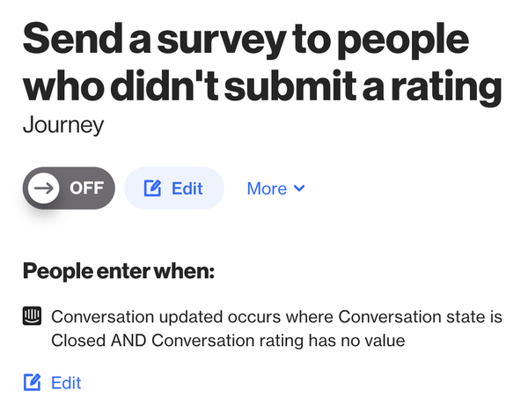Click the Edit text in the top button
Screen dimensions: 528x420
187,188
